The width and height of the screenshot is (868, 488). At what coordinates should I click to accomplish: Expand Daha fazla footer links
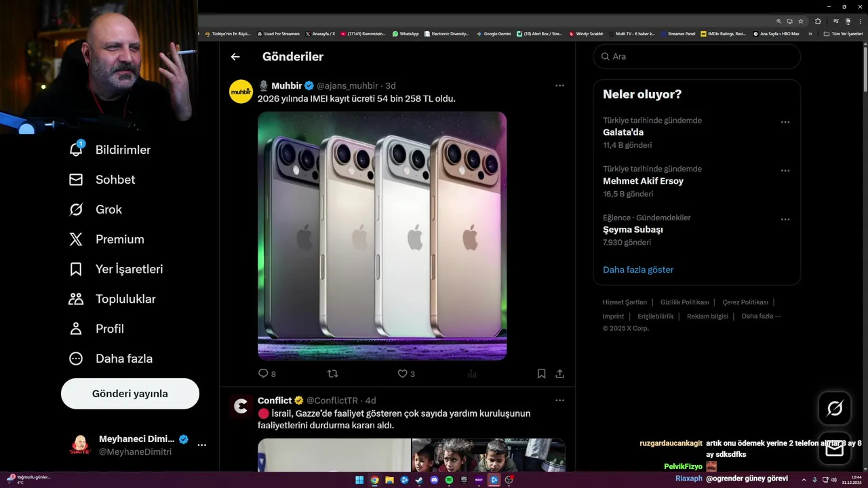(761, 316)
